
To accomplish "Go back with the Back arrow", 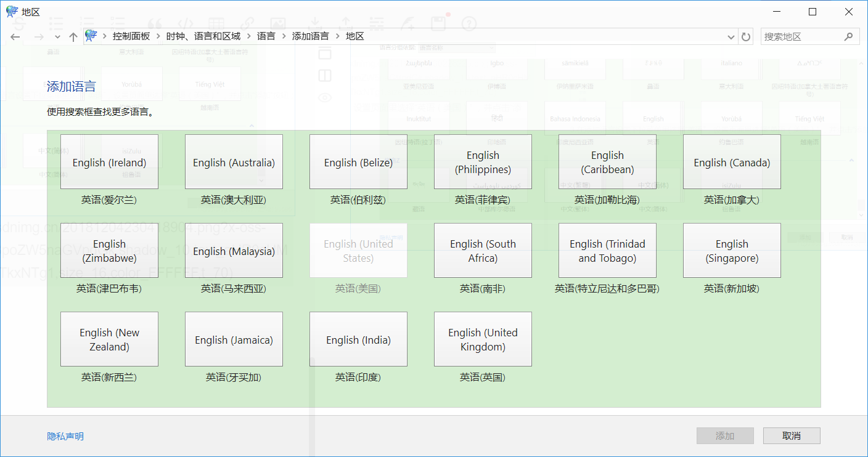I will 15,37.
